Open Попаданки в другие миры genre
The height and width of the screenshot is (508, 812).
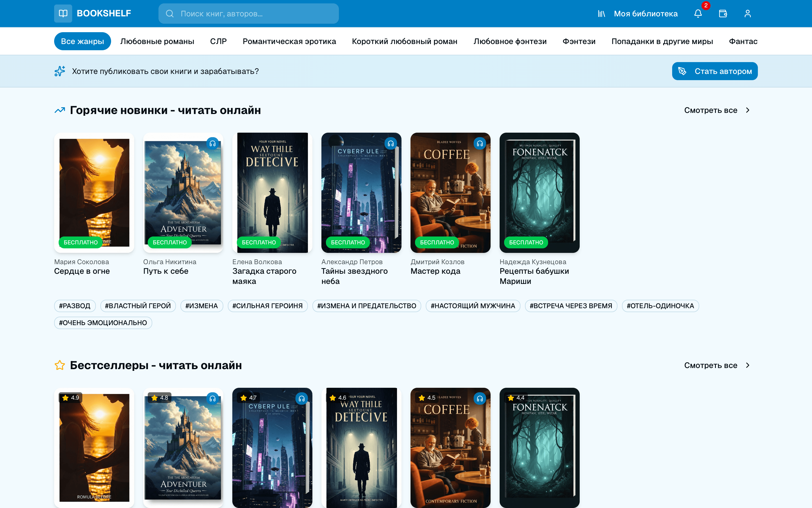(x=662, y=41)
